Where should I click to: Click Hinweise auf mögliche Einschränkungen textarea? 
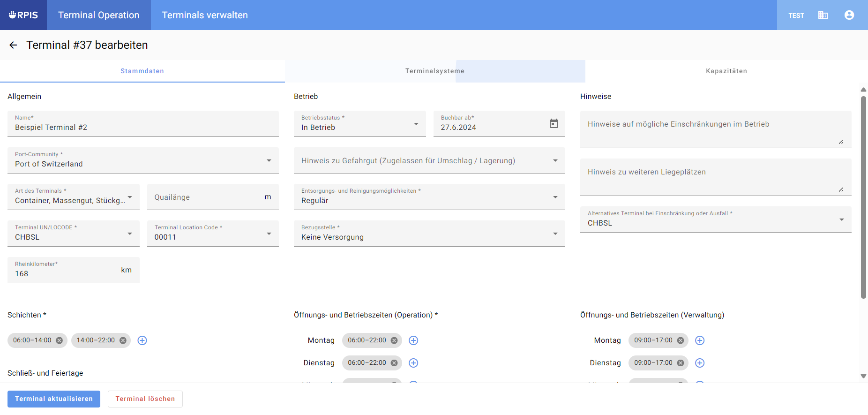716,129
